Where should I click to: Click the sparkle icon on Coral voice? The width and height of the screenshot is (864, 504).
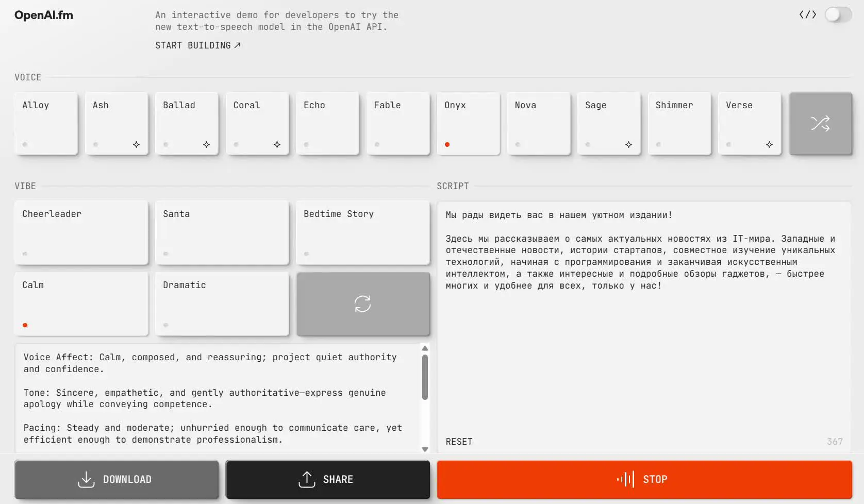[x=277, y=145]
